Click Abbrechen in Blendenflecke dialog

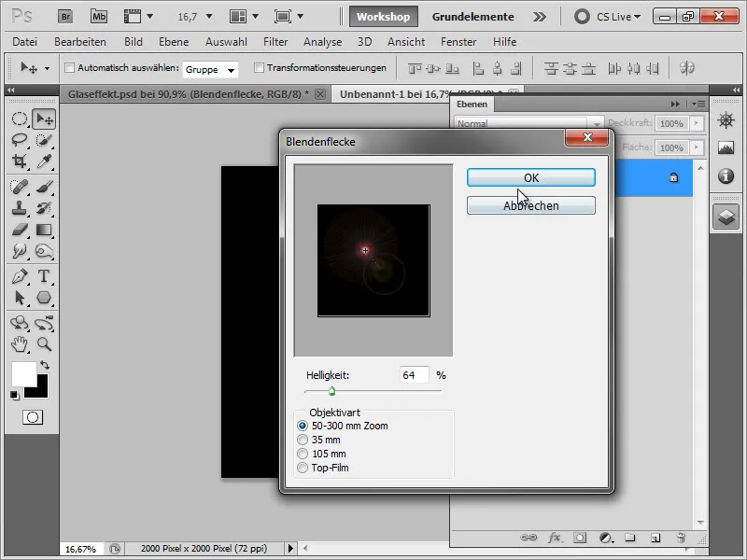click(x=530, y=205)
